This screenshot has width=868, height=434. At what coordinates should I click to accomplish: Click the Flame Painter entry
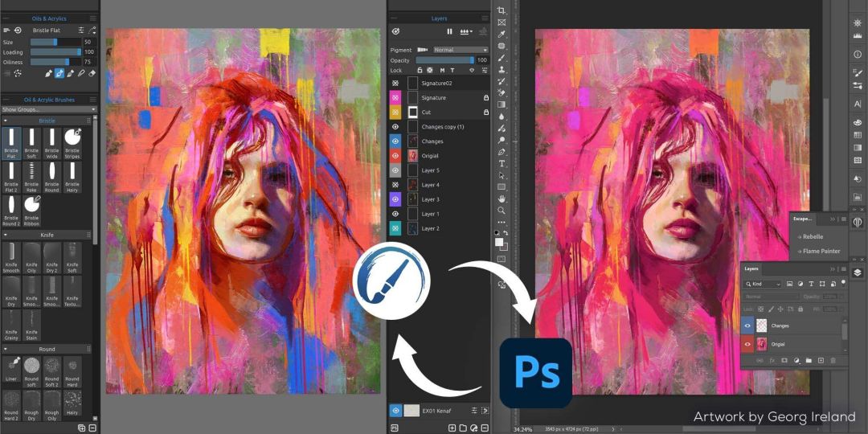click(x=821, y=251)
